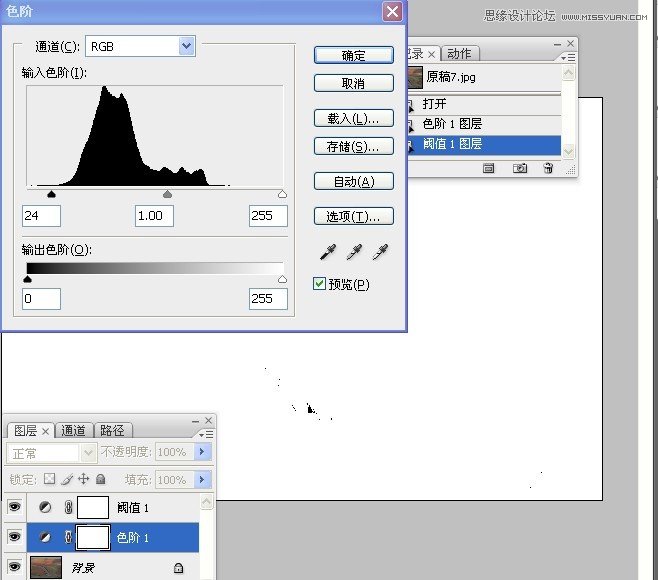The width and height of the screenshot is (658, 580).
Task: Click the gamma field showing 1.00
Action: (154, 216)
